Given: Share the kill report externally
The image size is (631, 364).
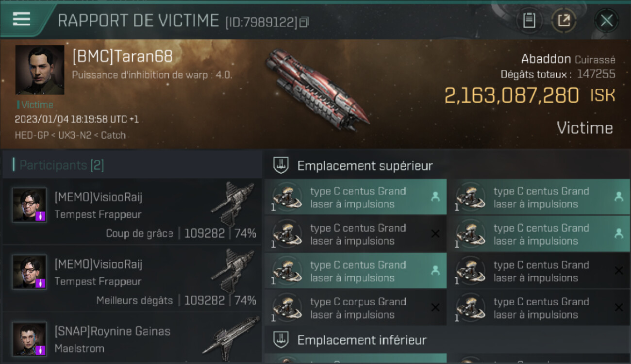Looking at the screenshot, I should coord(564,20).
